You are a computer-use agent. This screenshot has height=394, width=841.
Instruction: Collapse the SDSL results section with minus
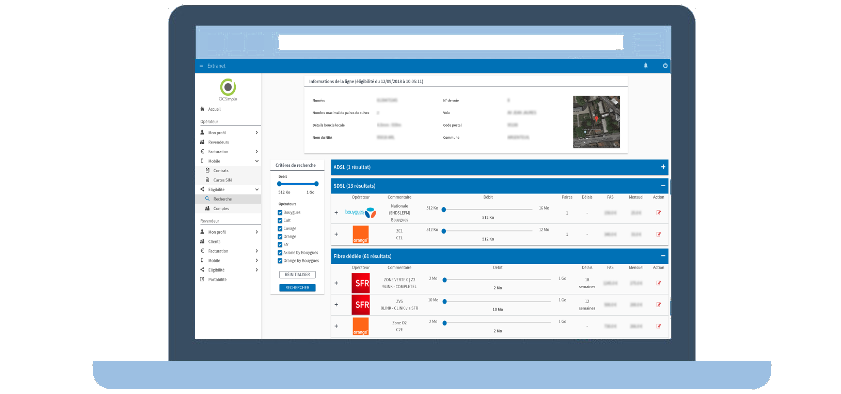pos(663,186)
